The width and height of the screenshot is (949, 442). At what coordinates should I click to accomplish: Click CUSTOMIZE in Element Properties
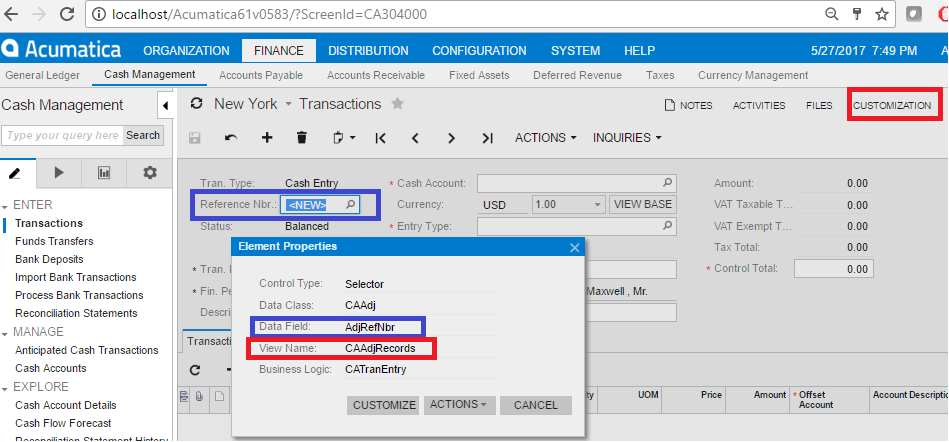tap(383, 405)
